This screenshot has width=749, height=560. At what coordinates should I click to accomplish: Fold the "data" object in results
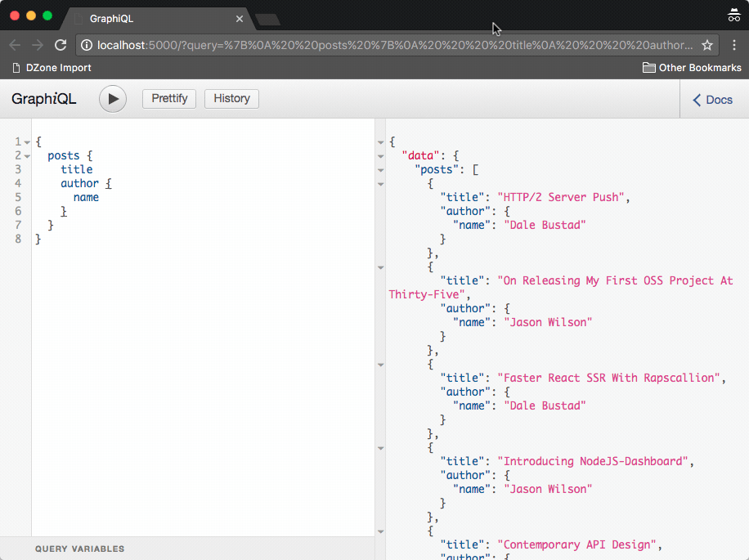pos(381,156)
